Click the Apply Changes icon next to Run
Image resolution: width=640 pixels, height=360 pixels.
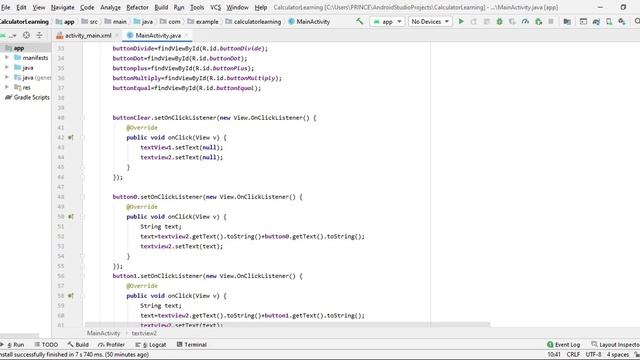coord(474,22)
